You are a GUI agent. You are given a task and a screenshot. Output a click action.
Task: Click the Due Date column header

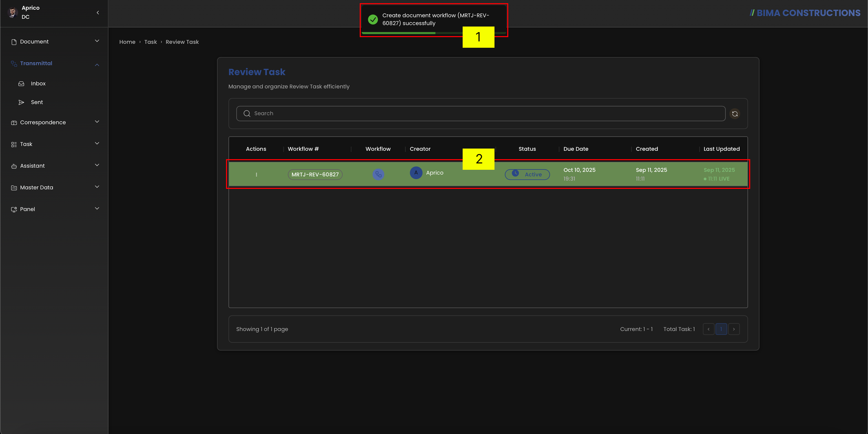[x=575, y=149]
